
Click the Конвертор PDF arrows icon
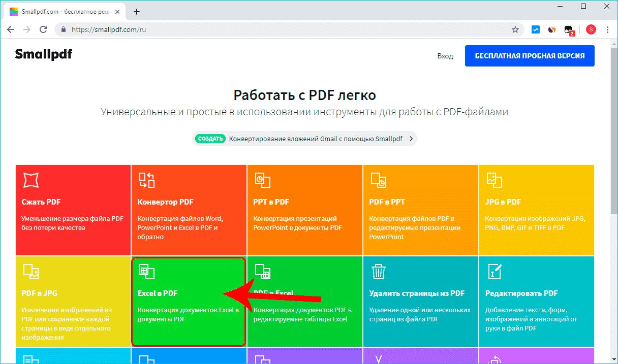(x=147, y=179)
